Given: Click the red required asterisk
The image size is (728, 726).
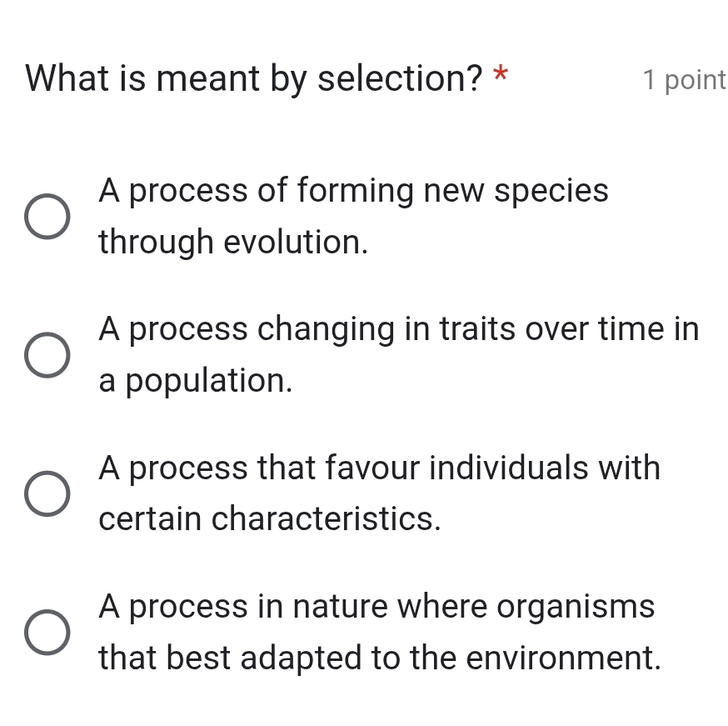Looking at the screenshot, I should (501, 77).
